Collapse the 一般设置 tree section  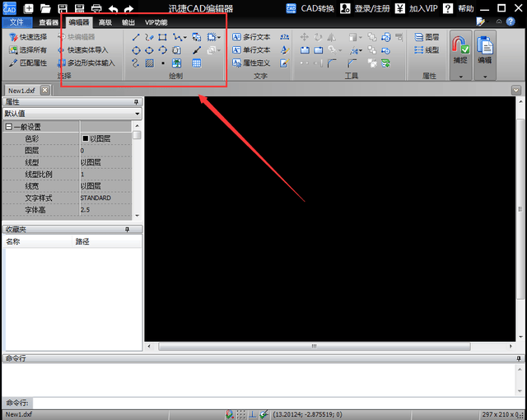coord(9,127)
